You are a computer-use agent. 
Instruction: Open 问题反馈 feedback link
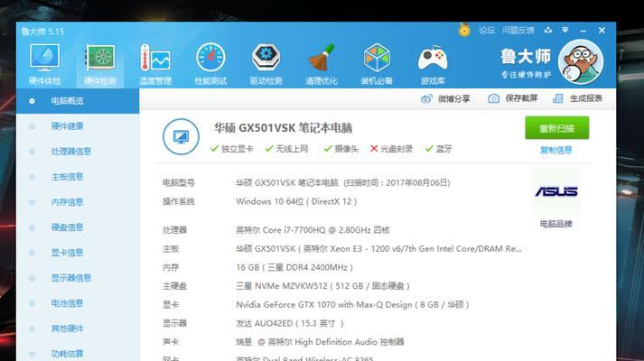click(518, 31)
